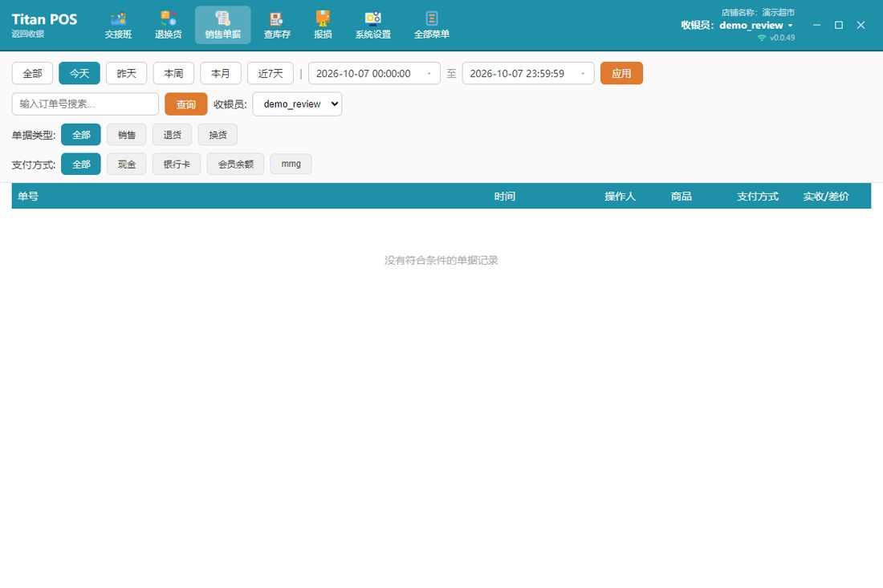Open the 收银员 cashier dropdown
The height and width of the screenshot is (588, 883).
point(297,104)
